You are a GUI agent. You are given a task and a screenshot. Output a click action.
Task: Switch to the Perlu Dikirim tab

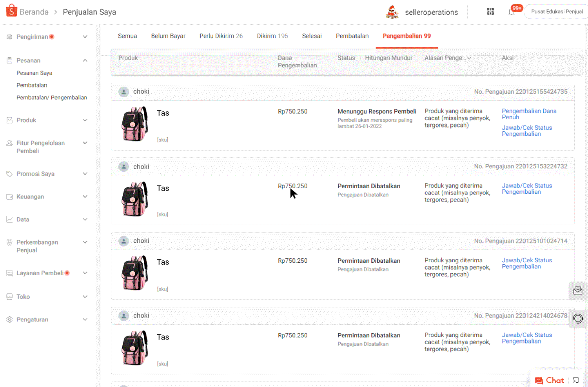pyautogui.click(x=221, y=36)
